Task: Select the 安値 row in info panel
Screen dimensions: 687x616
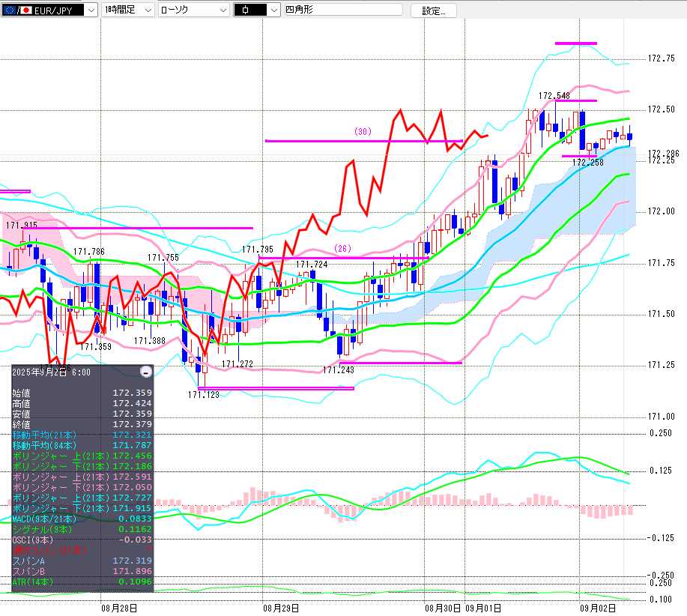Action: pyautogui.click(x=82, y=414)
